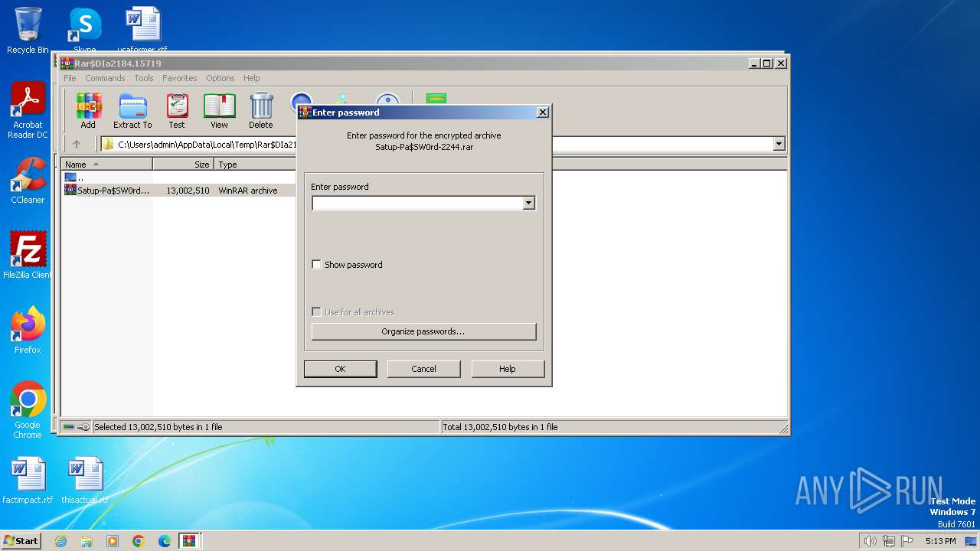
Task: Click the volume icon in system tray
Action: click(x=871, y=541)
